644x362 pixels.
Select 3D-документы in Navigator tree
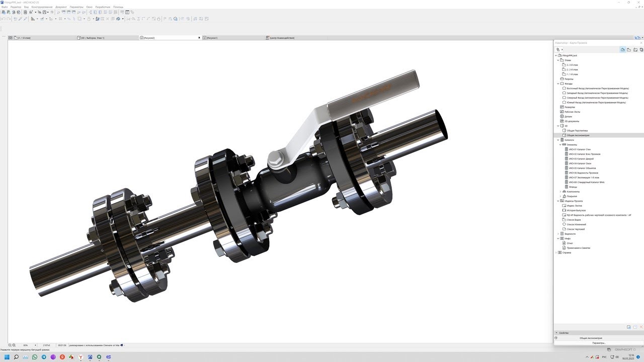coord(572,121)
